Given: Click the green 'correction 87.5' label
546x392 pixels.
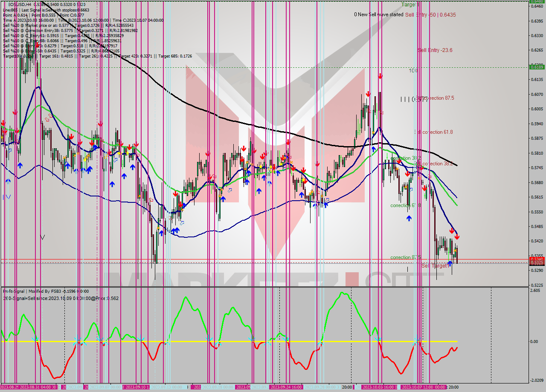Looking at the screenshot, I should (406, 257).
